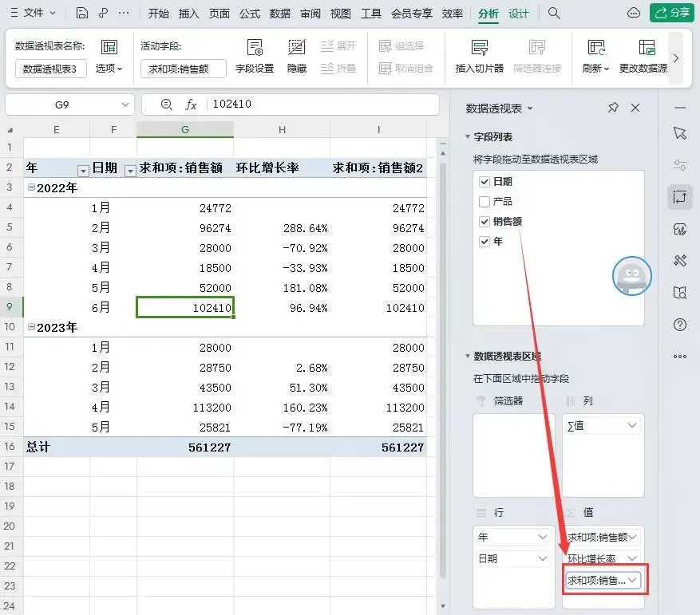Open the 字段设置 field settings icon
The height and width of the screenshot is (615, 700).
(x=255, y=48)
